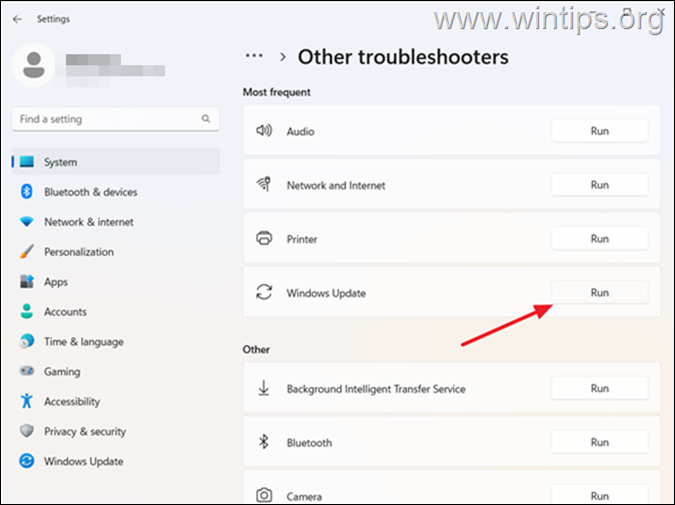
Task: Click the Network and Internet troubleshooter icon
Action: (x=264, y=184)
